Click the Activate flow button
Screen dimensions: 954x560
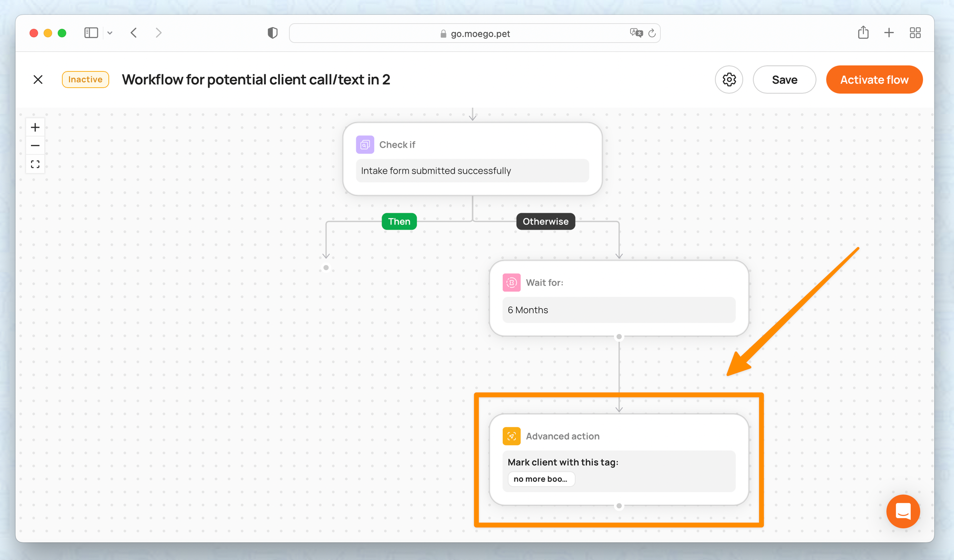pos(874,80)
